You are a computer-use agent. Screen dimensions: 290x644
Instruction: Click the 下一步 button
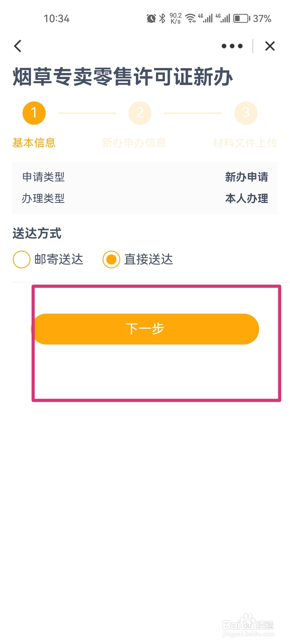coord(145,329)
